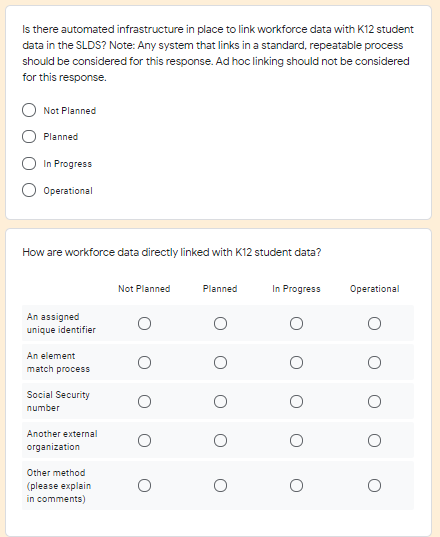The width and height of the screenshot is (440, 537).
Task: Select 'In Progress' for automated infrastructure
Action: click(x=29, y=163)
